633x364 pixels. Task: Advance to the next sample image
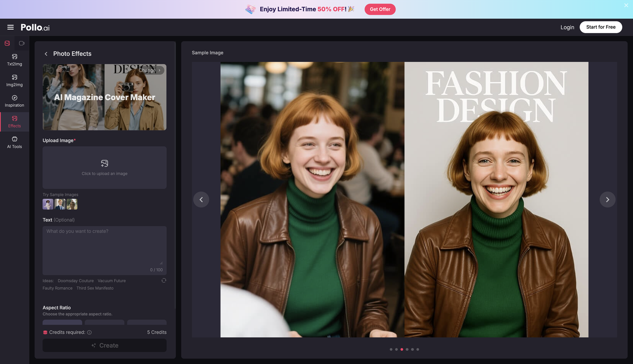[x=607, y=200]
